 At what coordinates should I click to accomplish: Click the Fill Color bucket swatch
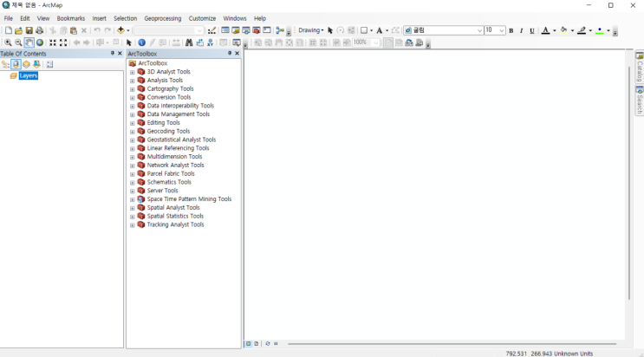564,30
